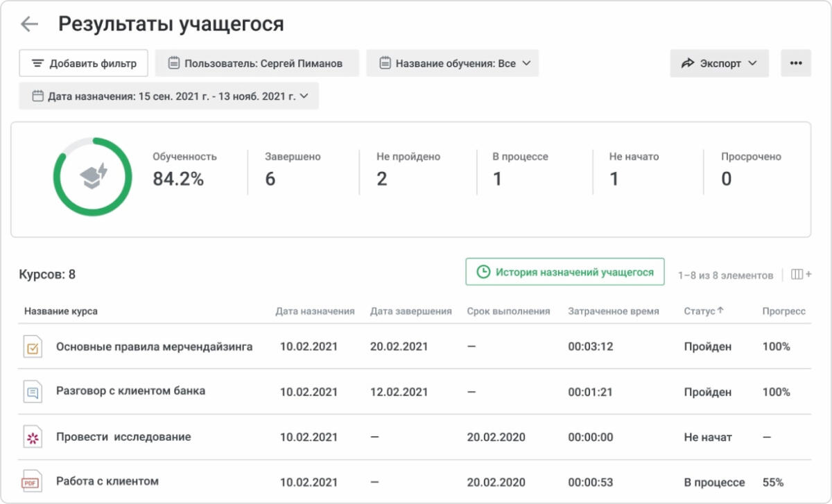Click the Добавить фильтр button

coord(83,63)
